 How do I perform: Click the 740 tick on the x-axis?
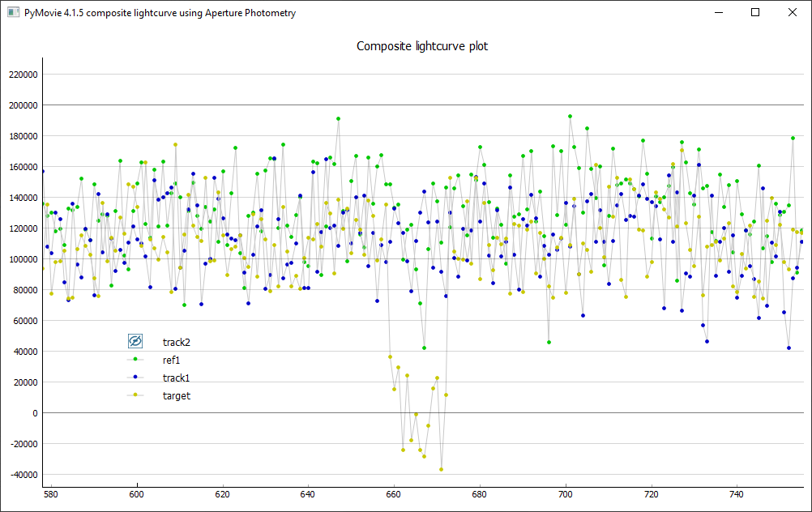[x=737, y=494]
